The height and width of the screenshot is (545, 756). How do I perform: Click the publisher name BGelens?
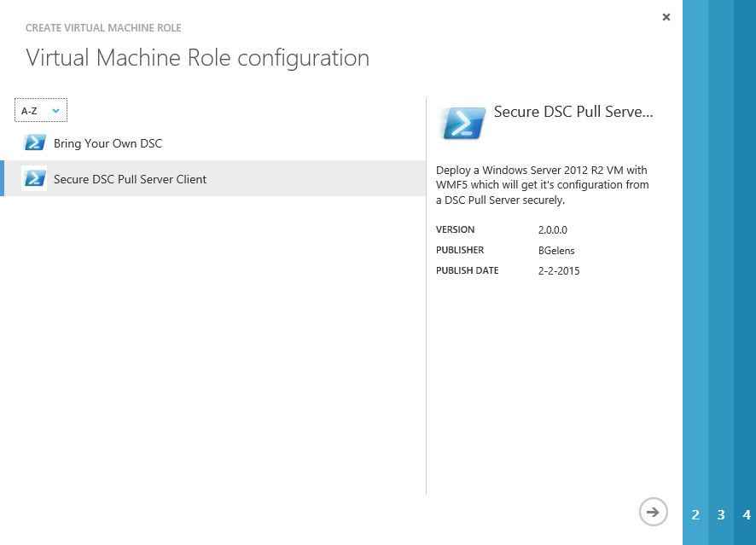555,251
